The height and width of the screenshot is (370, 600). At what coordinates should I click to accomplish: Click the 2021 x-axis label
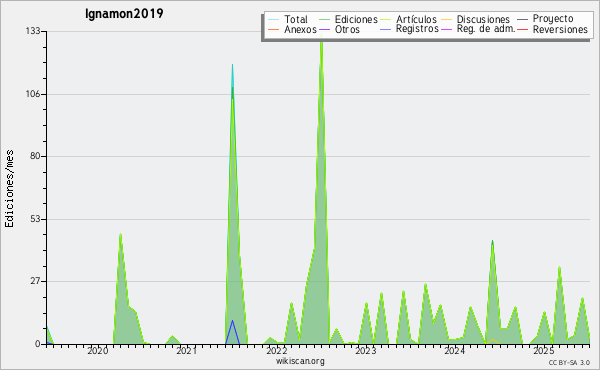[187, 351]
